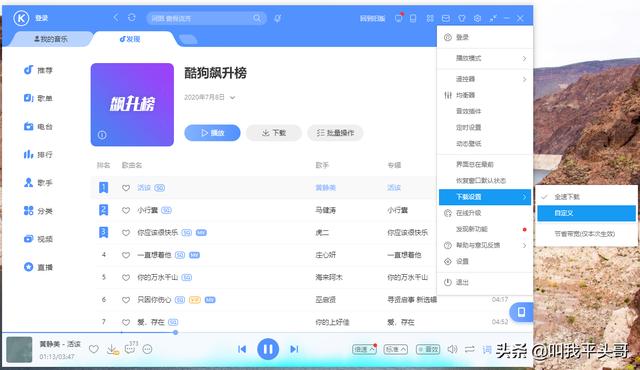Click the KuGou logo avatar in the header
The image size is (640, 370).
[x=21, y=18]
